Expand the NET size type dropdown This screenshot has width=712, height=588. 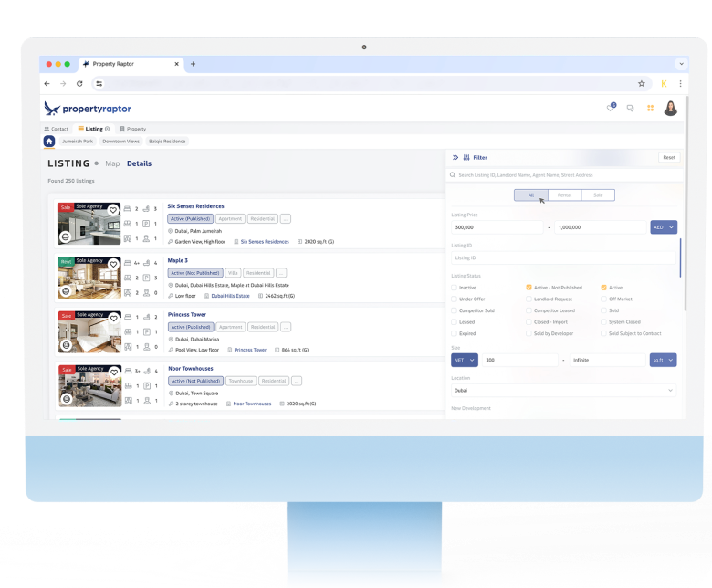pyautogui.click(x=465, y=360)
